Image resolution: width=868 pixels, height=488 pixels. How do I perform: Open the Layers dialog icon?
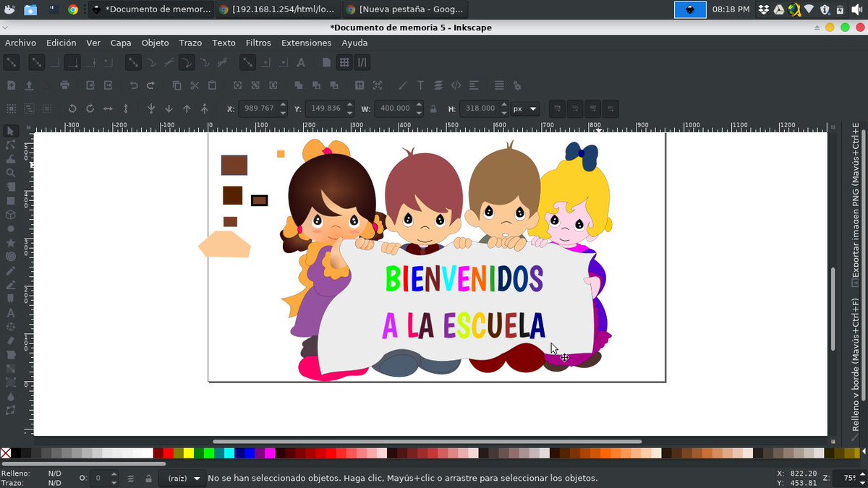tap(438, 85)
